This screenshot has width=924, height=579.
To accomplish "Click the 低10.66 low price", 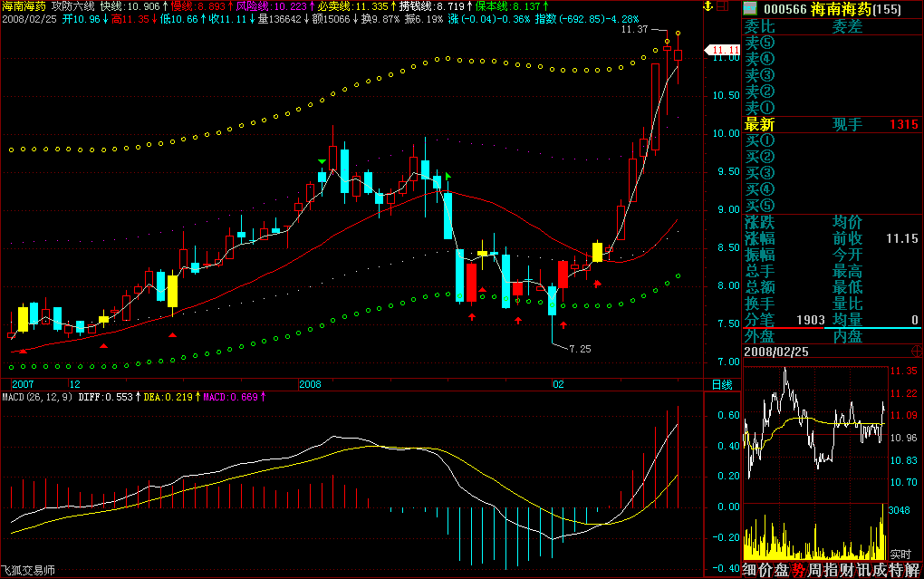I will [179, 19].
